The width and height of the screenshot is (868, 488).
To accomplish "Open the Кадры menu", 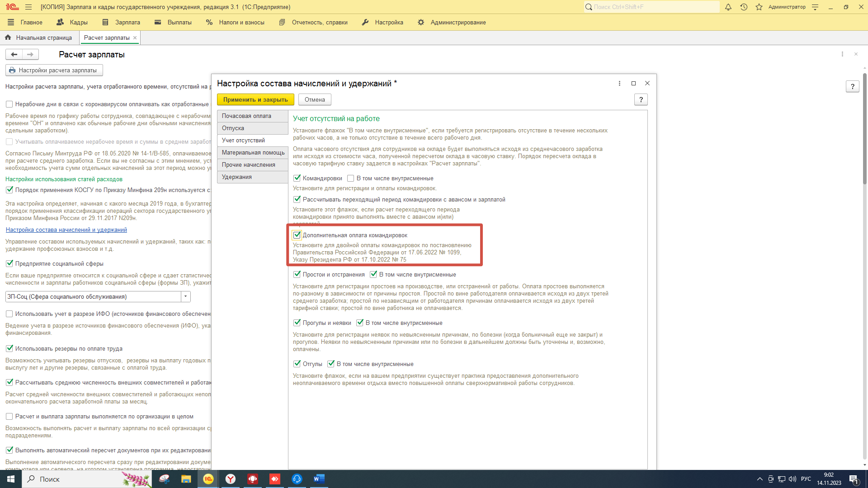I will tap(72, 22).
